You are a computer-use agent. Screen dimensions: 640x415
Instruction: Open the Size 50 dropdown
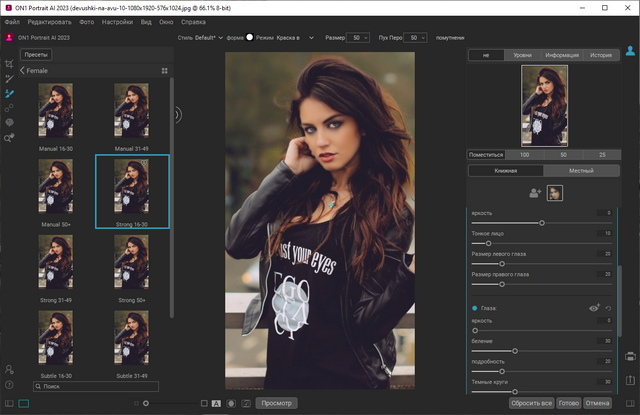pos(358,36)
